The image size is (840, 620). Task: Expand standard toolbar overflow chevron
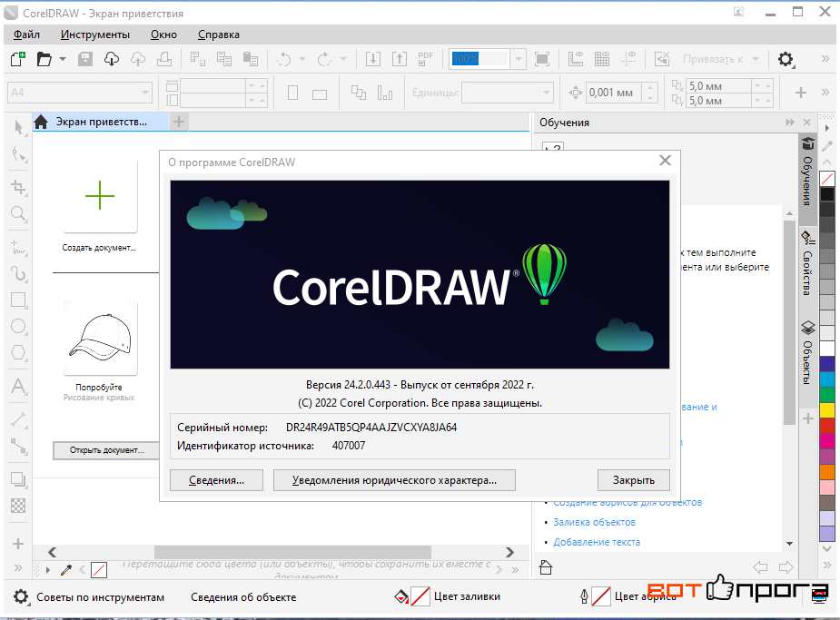click(x=825, y=59)
